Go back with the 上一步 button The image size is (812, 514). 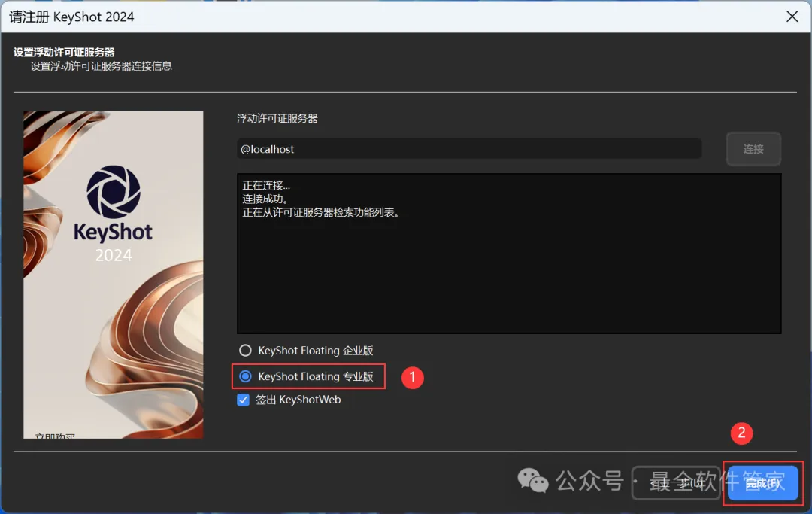pos(677,483)
